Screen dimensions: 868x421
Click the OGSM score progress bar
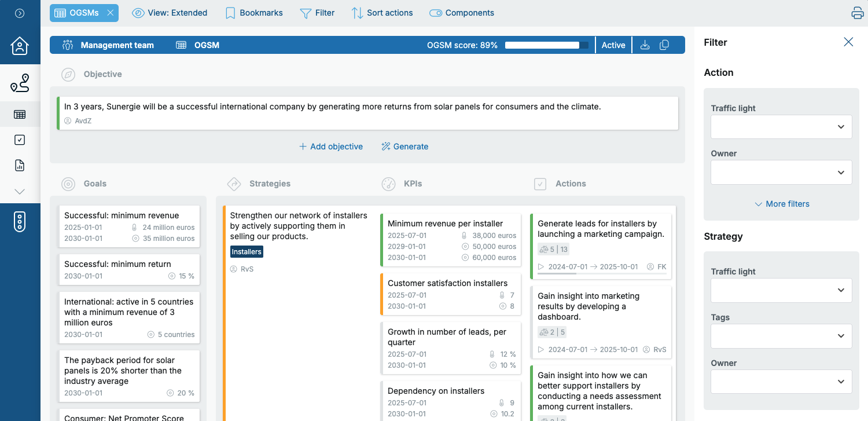(x=546, y=45)
